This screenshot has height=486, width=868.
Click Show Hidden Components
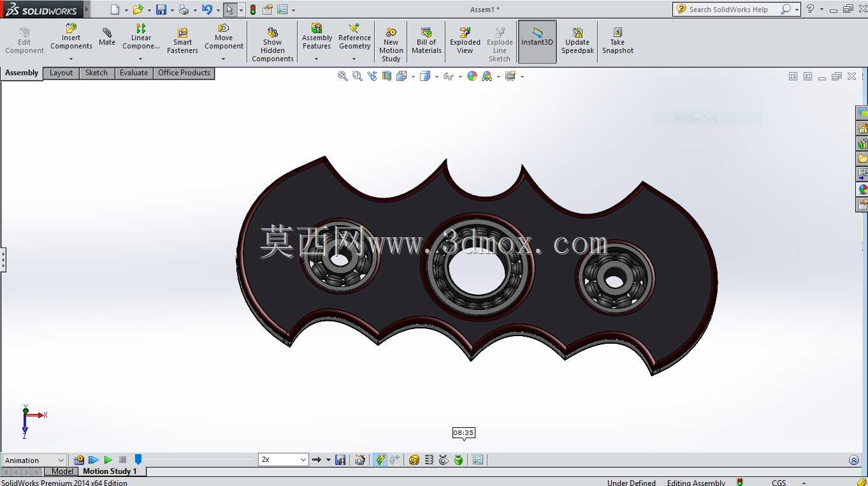273,45
